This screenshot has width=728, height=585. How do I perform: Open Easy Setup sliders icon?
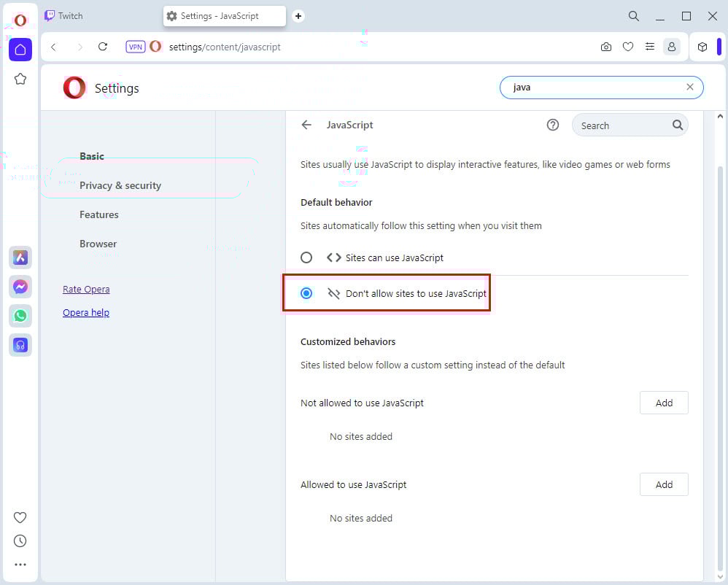[650, 47]
